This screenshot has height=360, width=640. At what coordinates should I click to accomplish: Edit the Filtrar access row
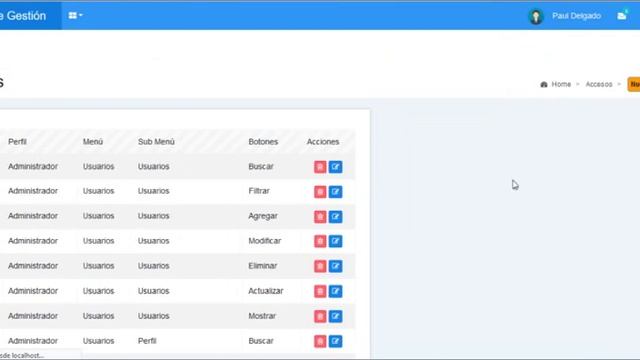pos(336,192)
